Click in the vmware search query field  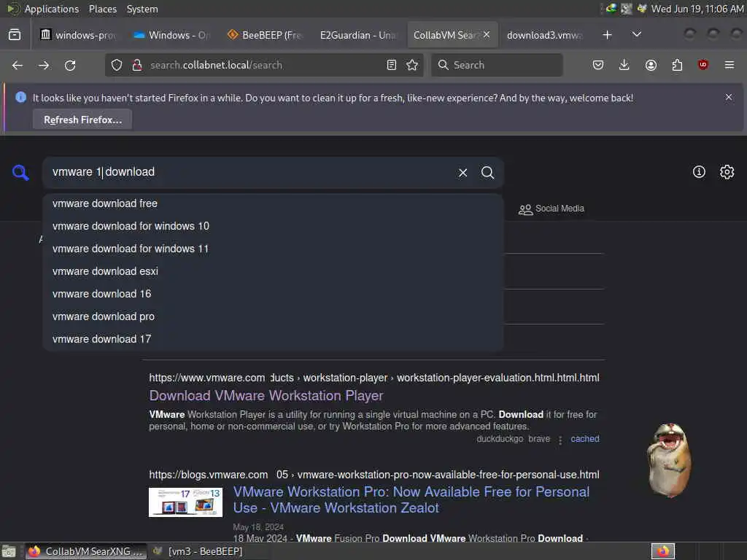point(248,172)
